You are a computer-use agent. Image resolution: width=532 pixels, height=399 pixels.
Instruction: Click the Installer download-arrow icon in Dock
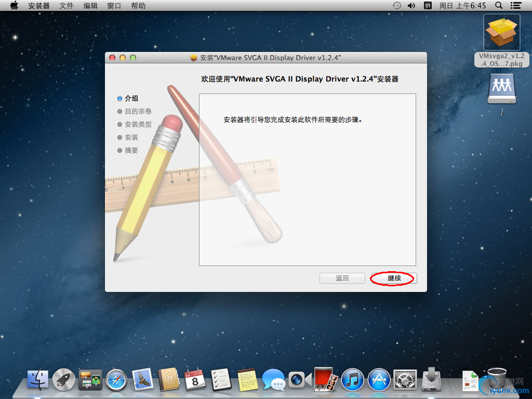(x=431, y=379)
